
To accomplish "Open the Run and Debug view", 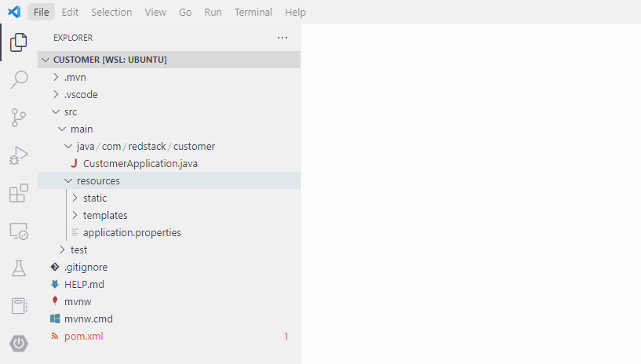I will 19,155.
